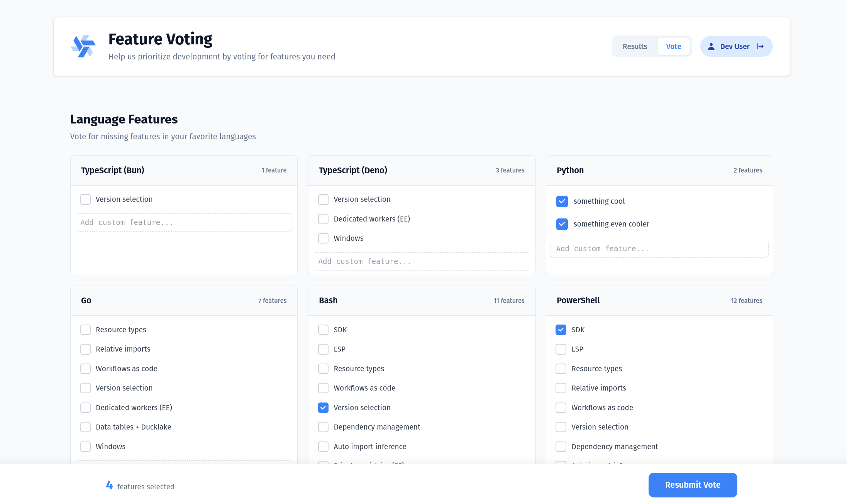This screenshot has width=847, height=504.
Task: Check Go Resource types feature
Action: point(85,330)
